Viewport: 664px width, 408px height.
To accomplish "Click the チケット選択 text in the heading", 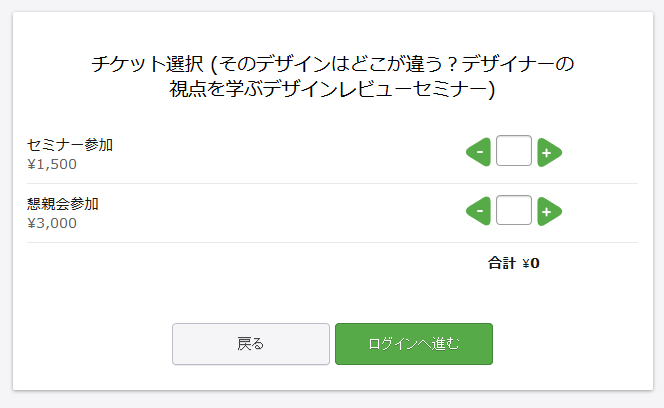I will coord(146,65).
